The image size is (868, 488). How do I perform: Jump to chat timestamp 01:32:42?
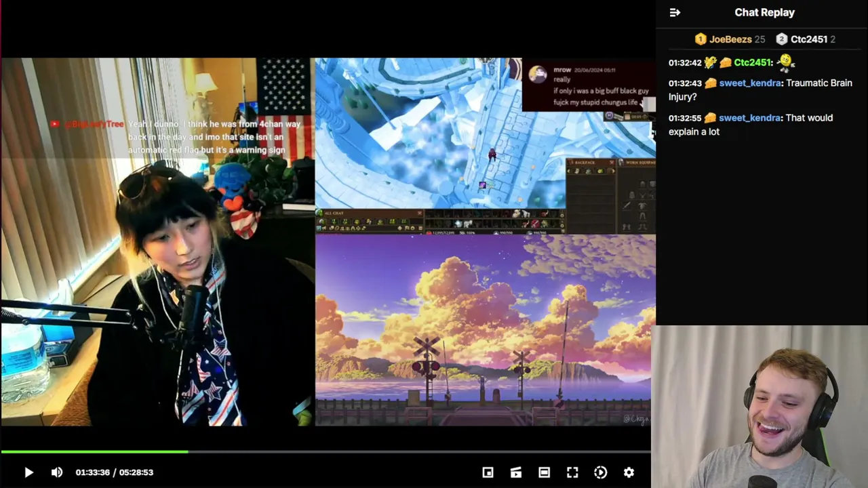(x=685, y=63)
